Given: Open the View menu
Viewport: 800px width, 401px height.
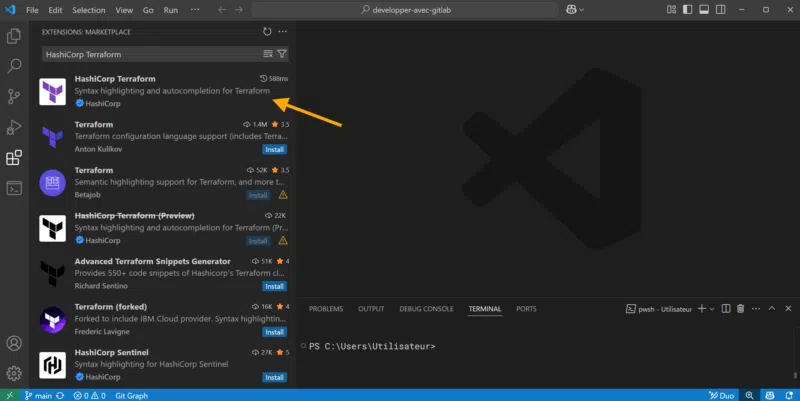Looking at the screenshot, I should [124, 10].
